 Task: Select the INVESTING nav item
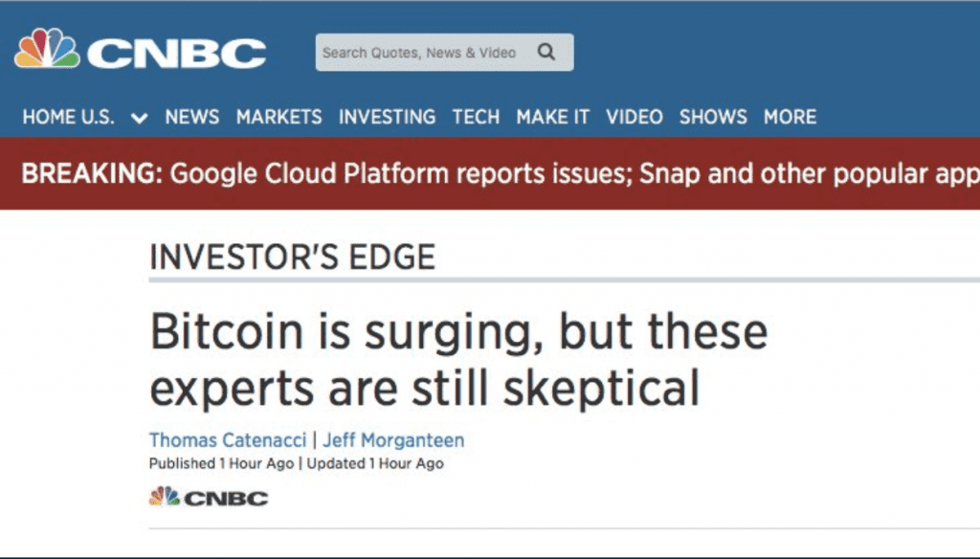pyautogui.click(x=387, y=117)
